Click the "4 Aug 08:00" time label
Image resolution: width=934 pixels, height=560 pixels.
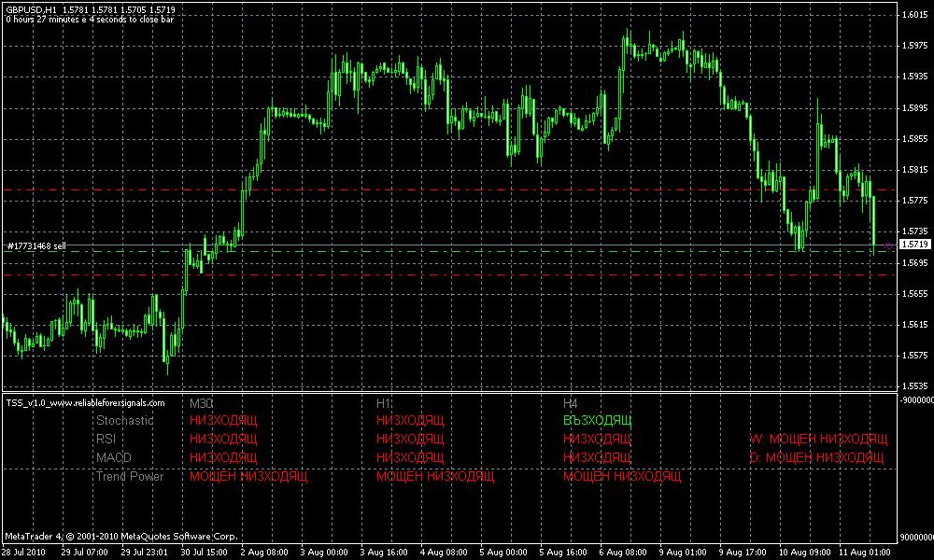[x=444, y=553]
